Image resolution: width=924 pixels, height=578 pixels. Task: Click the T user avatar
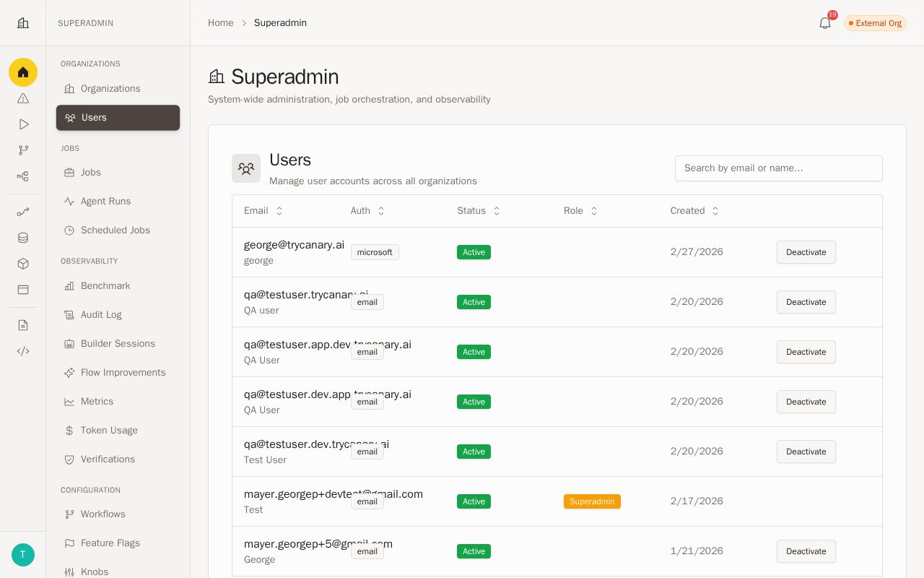click(23, 555)
